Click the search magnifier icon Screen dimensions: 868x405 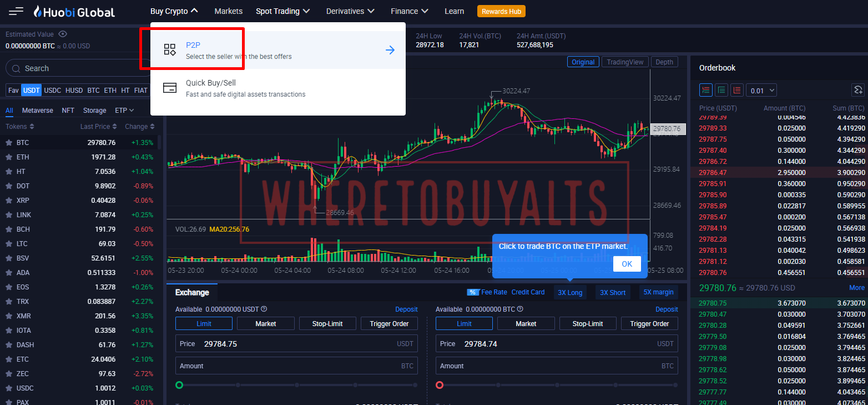(16, 68)
